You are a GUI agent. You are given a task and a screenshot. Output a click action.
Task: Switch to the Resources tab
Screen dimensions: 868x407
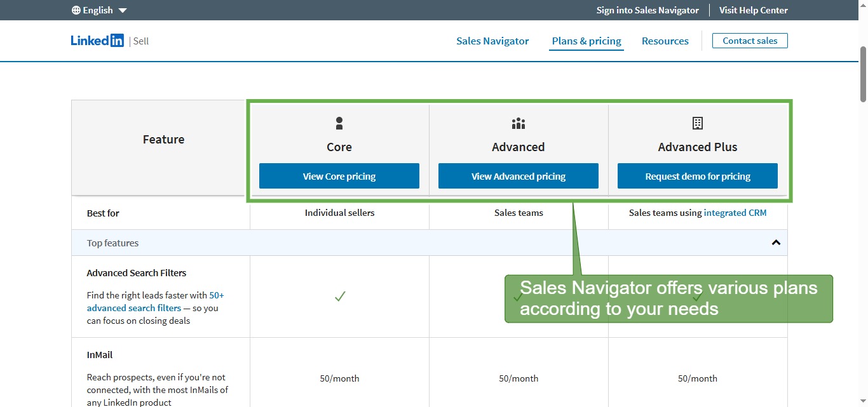click(665, 41)
